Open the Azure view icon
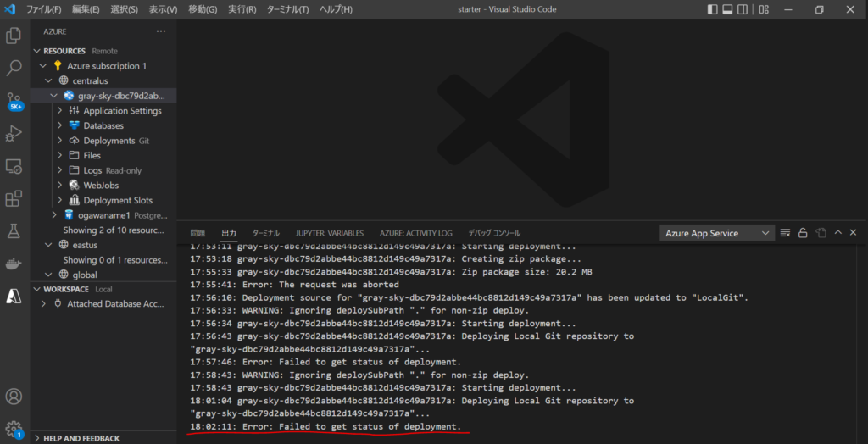The height and width of the screenshot is (444, 868). (14, 296)
